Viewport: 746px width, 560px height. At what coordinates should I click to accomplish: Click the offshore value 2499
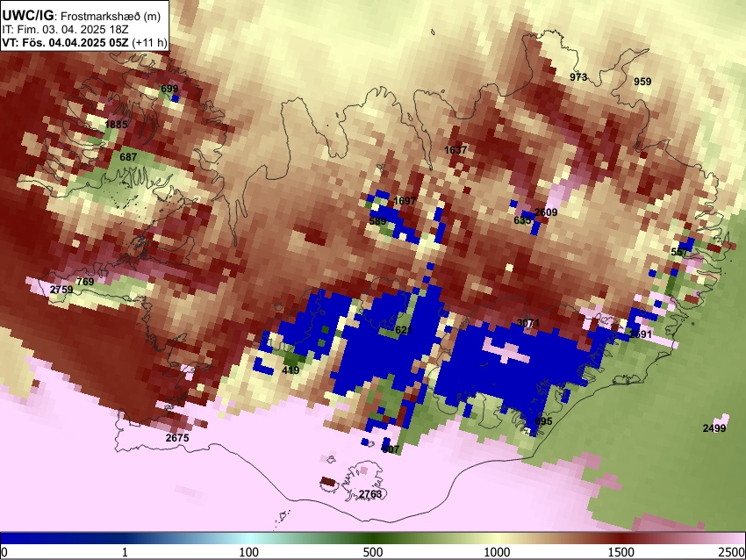714,428
